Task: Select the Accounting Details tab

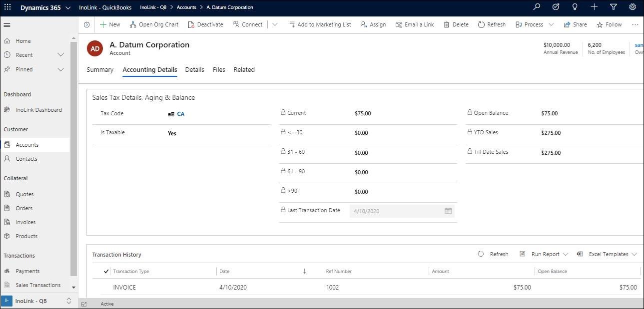Action: pos(150,70)
